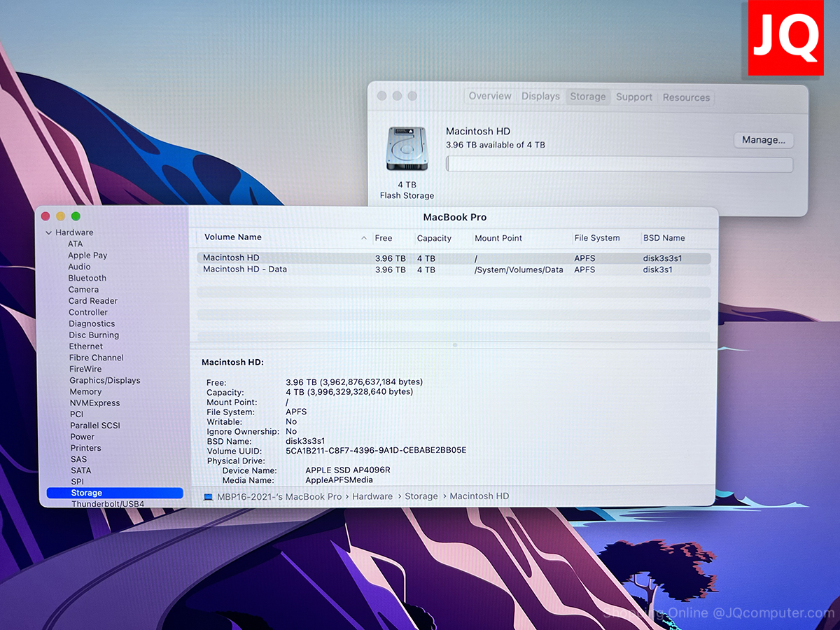Select Power in the sidebar
The image size is (840, 630).
point(83,437)
